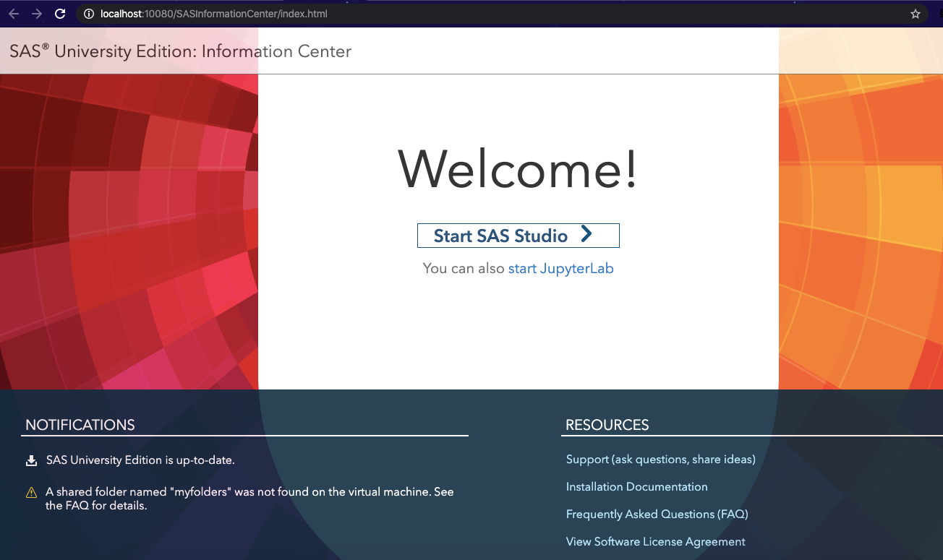943x560 pixels.
Task: Go to Frequently Asked Questions (FAQ)
Action: pyautogui.click(x=657, y=514)
